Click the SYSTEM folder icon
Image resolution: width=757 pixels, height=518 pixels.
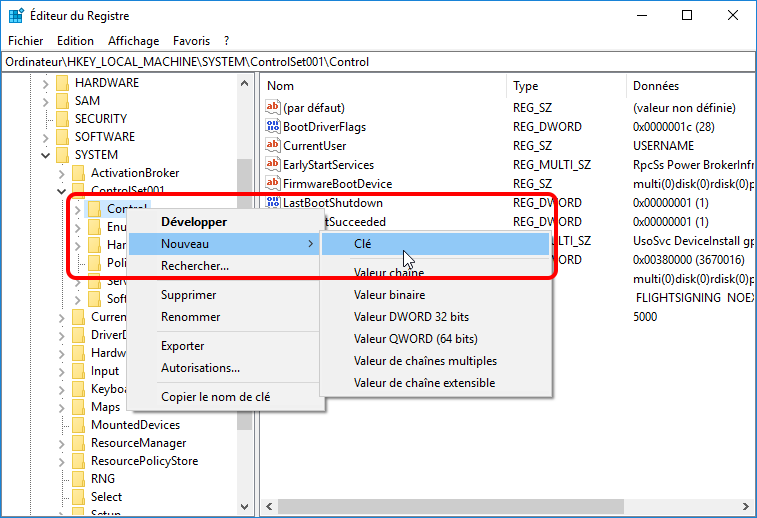[62, 154]
